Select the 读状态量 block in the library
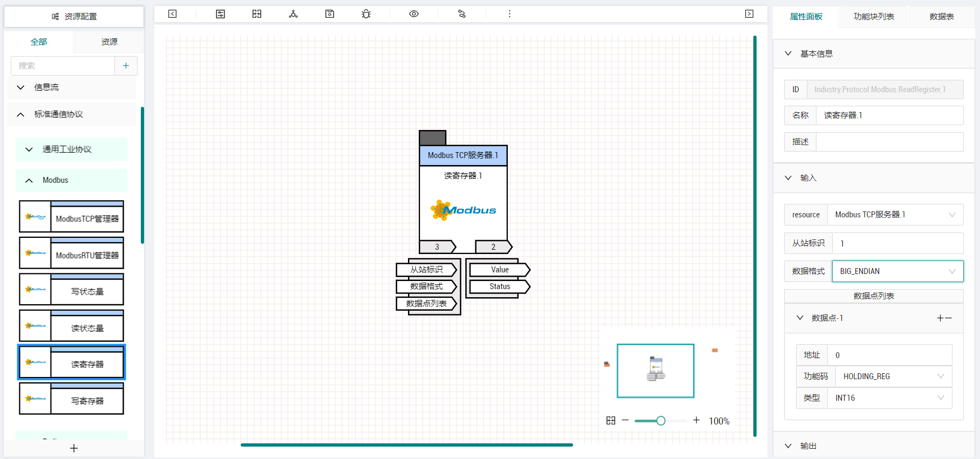 tap(72, 326)
